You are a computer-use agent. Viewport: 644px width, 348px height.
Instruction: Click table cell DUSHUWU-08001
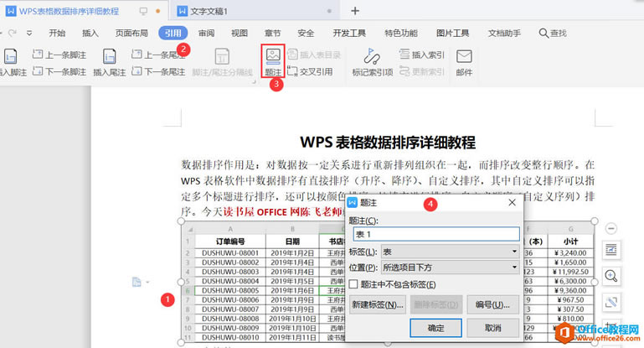[230, 253]
